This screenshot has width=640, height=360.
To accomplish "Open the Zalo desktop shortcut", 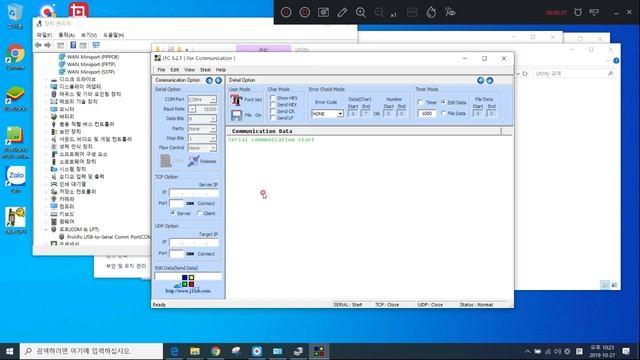I will pyautogui.click(x=16, y=179).
